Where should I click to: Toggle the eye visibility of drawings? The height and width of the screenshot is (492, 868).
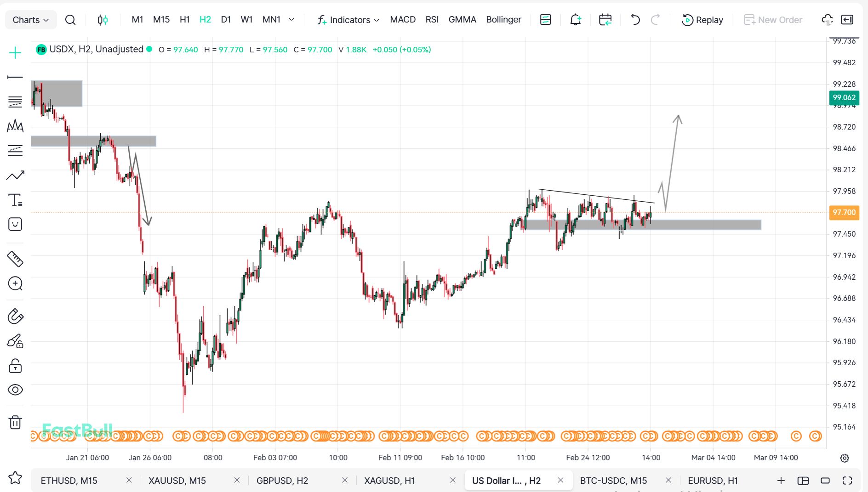tap(15, 390)
